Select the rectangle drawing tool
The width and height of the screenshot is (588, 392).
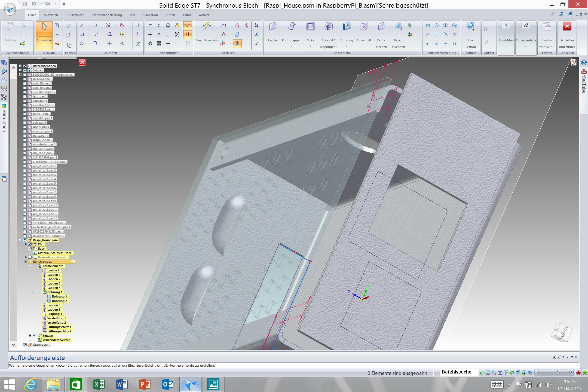coord(82,34)
